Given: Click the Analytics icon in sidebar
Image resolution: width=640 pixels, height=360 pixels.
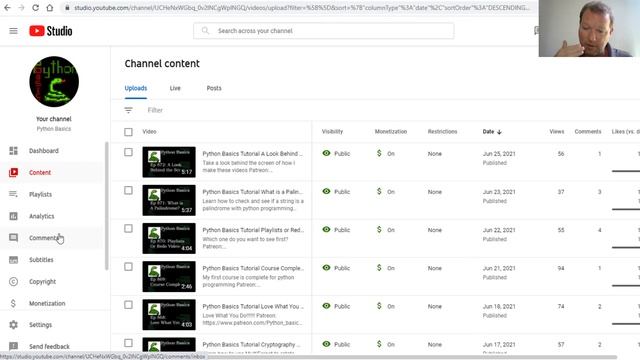Looking at the screenshot, I should point(13,216).
